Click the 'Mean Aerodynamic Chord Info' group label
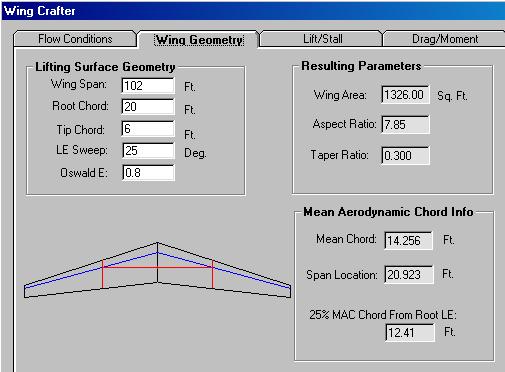Screen dimensions: 505x372 [x=388, y=212]
